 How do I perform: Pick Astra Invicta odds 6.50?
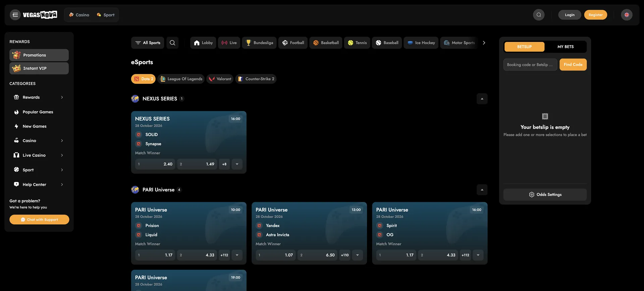pyautogui.click(x=317, y=255)
